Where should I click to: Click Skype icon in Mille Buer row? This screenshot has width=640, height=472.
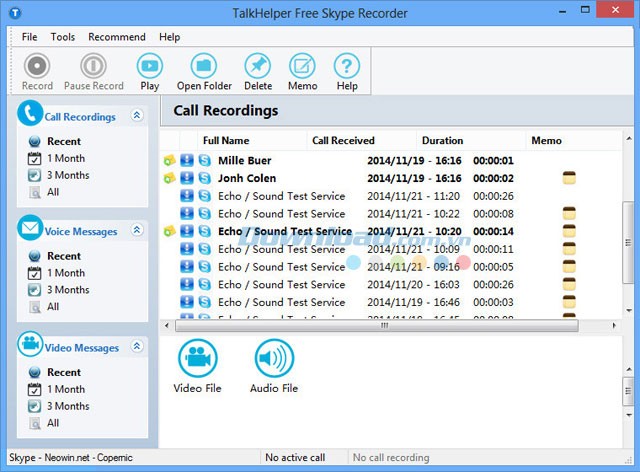tap(204, 160)
